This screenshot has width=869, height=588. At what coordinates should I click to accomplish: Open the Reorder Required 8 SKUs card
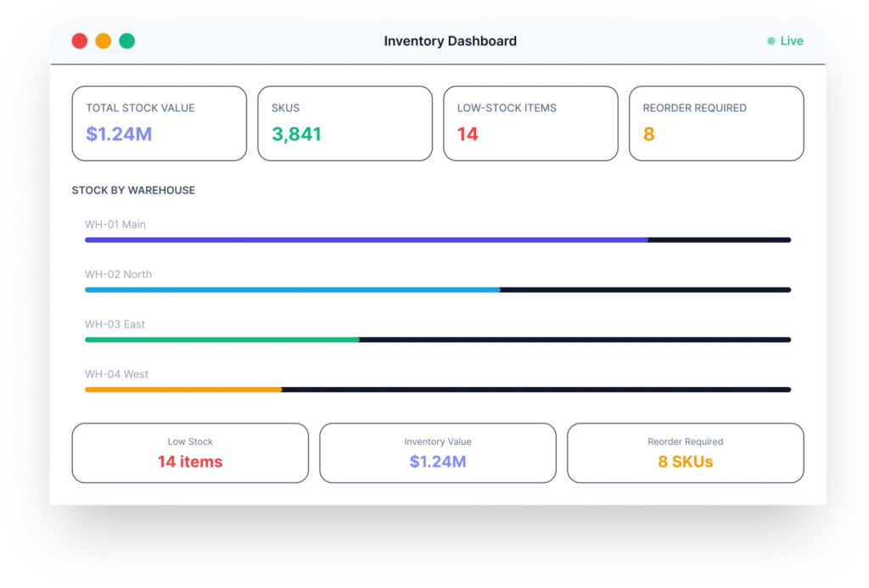(x=686, y=453)
